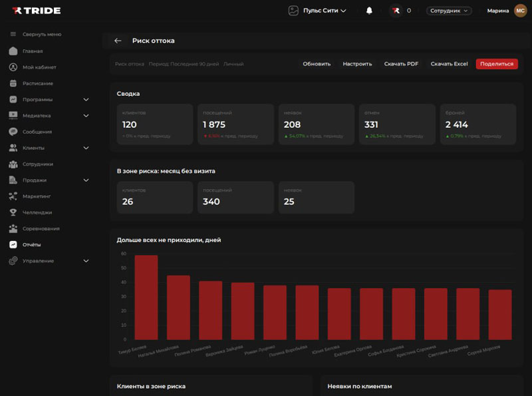Screen dimensions: 532x396
Task: Click the 26 клиентов risk zone card
Action: click(x=155, y=197)
